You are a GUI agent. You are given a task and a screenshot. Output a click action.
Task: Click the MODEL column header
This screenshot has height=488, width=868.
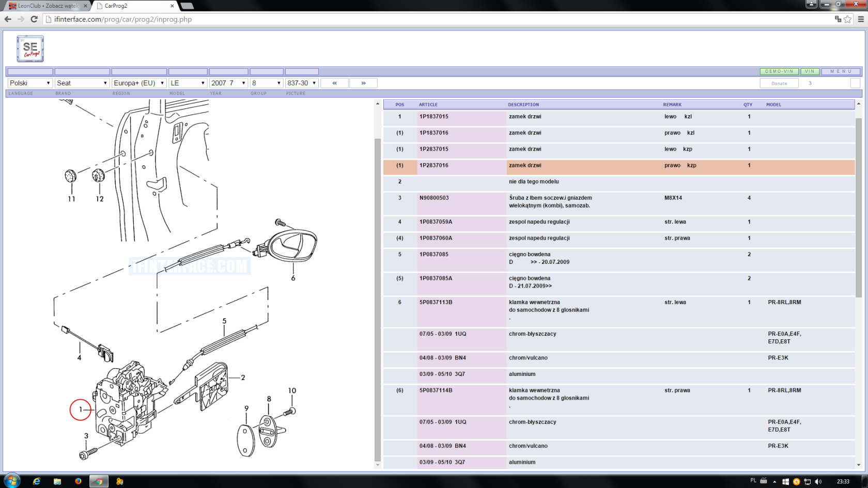pyautogui.click(x=773, y=105)
